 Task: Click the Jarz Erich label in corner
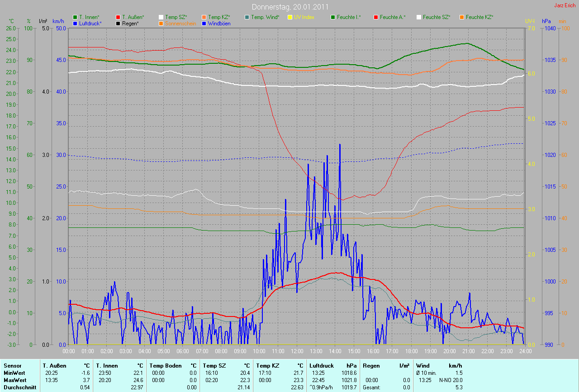click(565, 5)
